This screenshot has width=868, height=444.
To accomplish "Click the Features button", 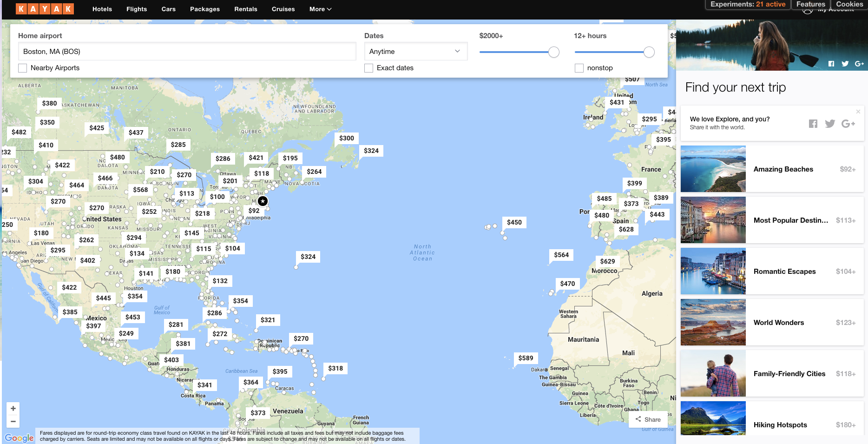I will pyautogui.click(x=811, y=4).
